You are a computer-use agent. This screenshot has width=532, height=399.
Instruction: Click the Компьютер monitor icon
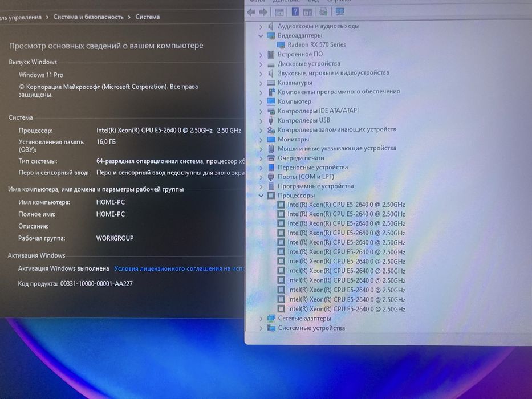pyautogui.click(x=271, y=101)
